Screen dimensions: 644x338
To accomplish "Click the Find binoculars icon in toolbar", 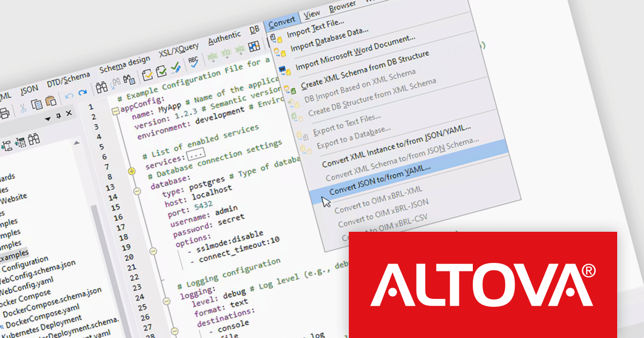I will [x=102, y=87].
